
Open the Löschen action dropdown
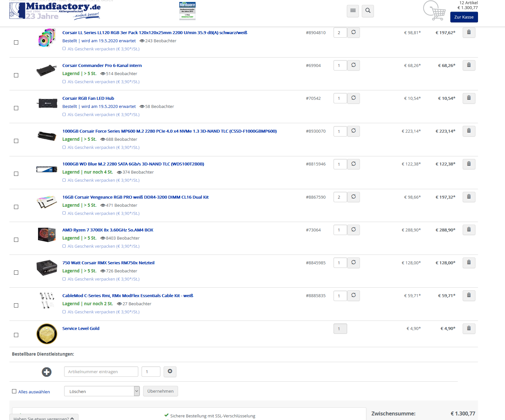pos(102,391)
